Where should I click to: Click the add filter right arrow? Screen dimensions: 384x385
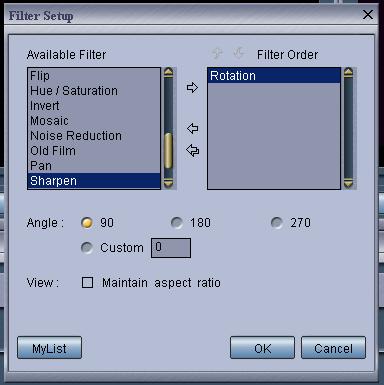click(192, 88)
